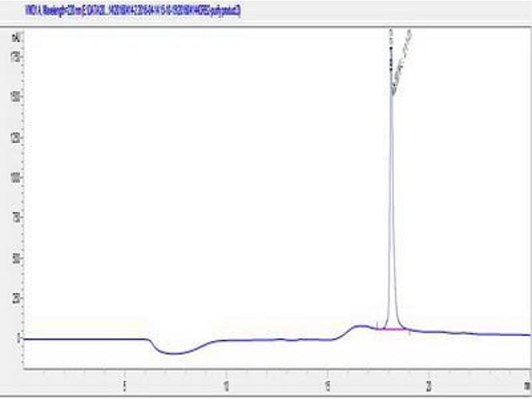Click the rising edge of the main peak
This screenshot has width=532, height=399.
389,199
